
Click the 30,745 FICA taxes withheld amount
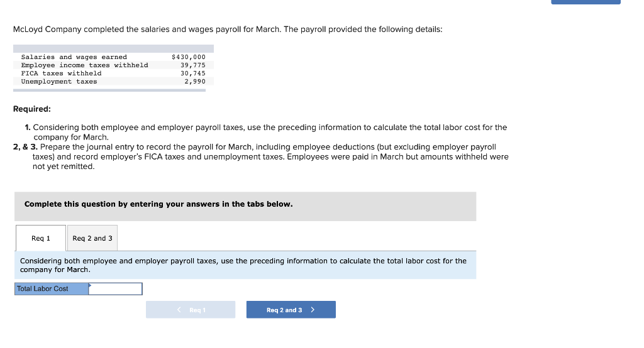(193, 73)
